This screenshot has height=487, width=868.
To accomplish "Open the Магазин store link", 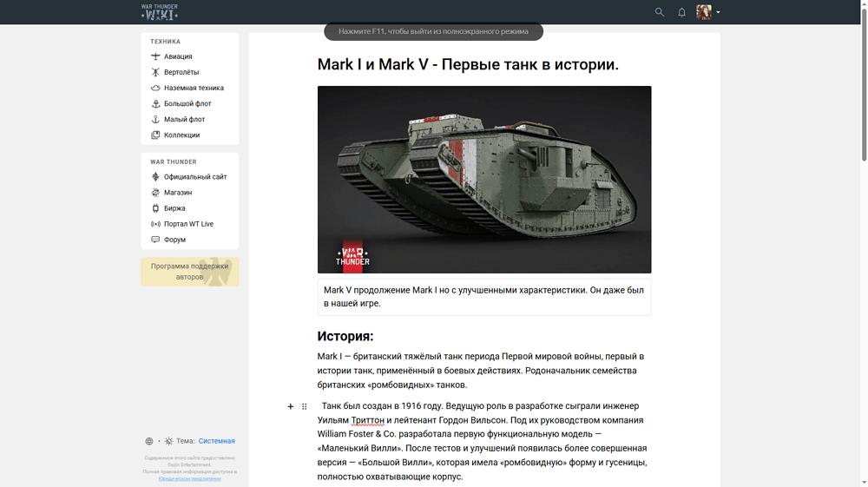I will point(178,193).
